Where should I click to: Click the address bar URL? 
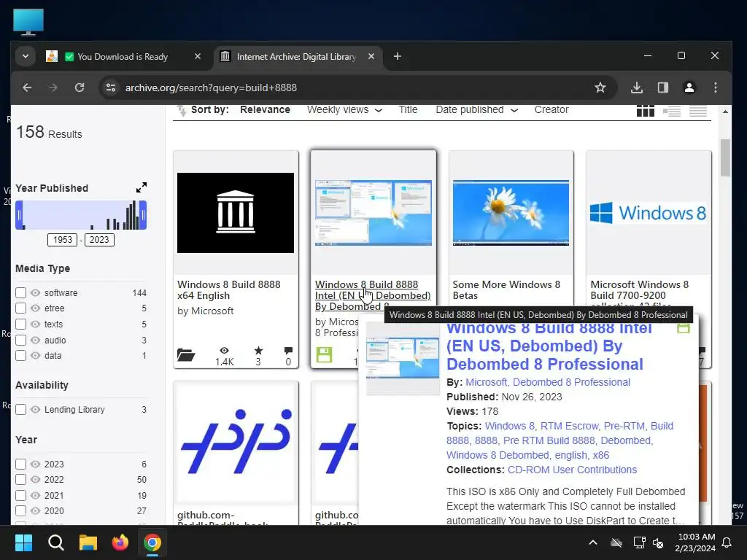point(211,87)
